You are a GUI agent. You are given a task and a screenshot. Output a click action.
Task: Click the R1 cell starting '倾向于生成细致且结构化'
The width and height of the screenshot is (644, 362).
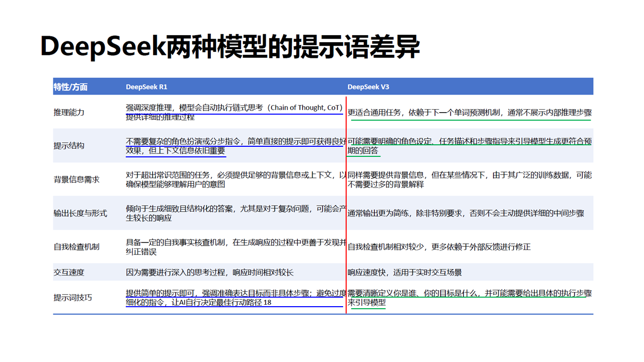[236, 213]
